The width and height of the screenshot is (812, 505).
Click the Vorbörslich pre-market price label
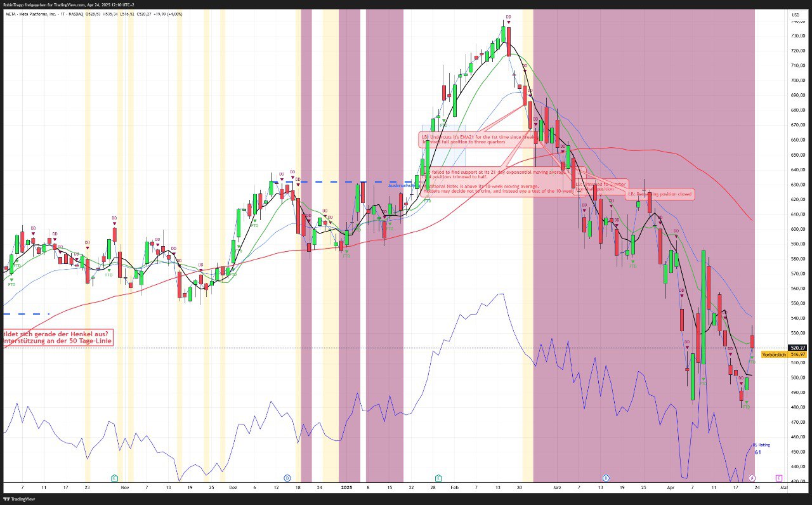pos(774,355)
